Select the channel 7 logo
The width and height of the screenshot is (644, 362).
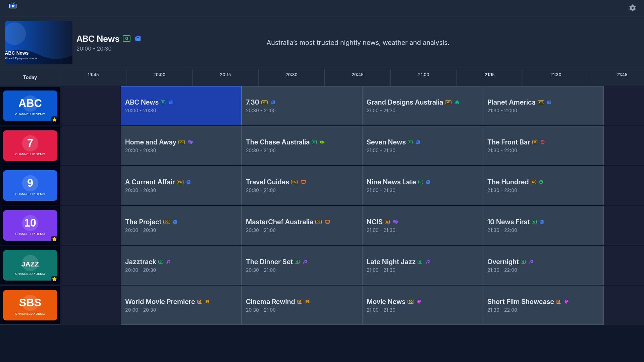(30, 146)
